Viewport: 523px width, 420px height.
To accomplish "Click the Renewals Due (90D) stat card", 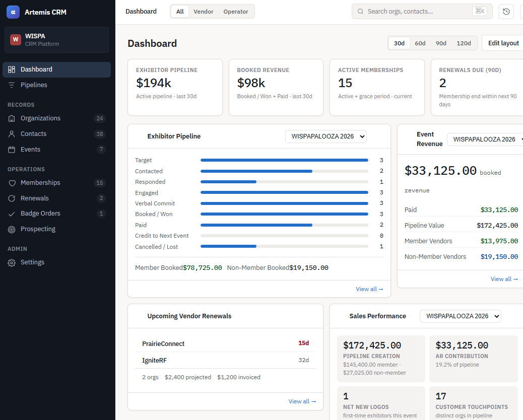I will coord(477,87).
